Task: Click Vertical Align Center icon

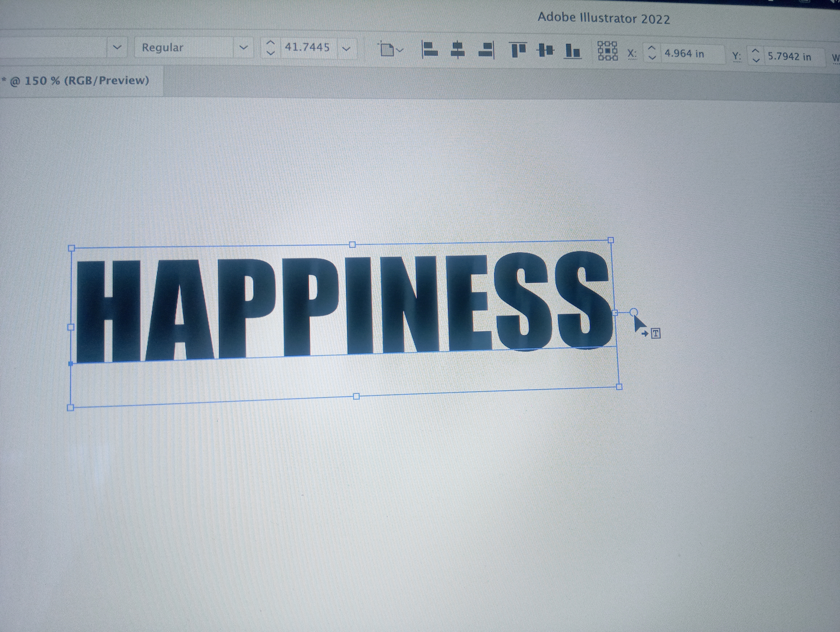Action: pyautogui.click(x=546, y=50)
